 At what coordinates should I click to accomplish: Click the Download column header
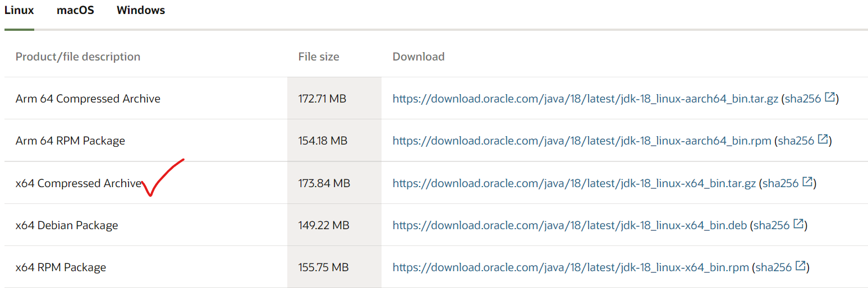click(x=419, y=57)
